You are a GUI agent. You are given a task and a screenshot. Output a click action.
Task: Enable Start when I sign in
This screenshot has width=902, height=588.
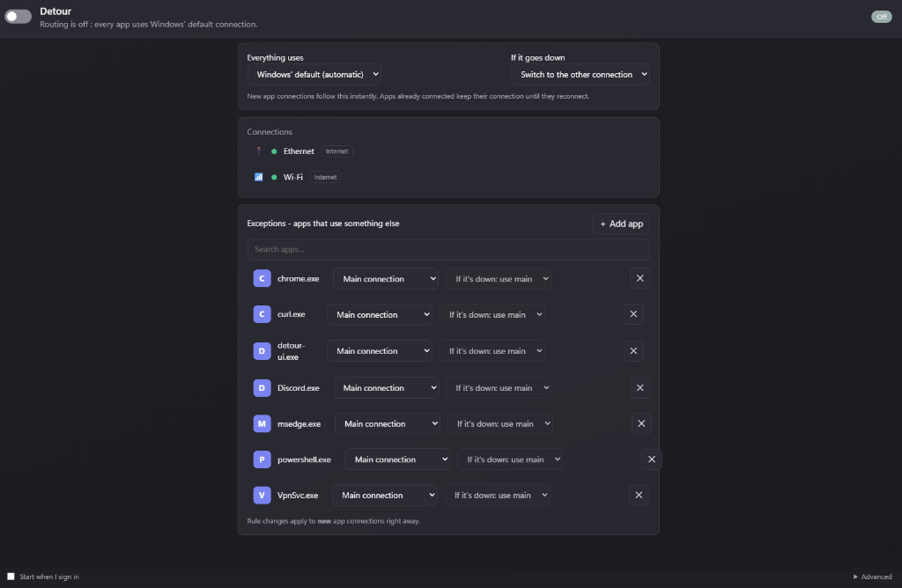click(x=11, y=577)
